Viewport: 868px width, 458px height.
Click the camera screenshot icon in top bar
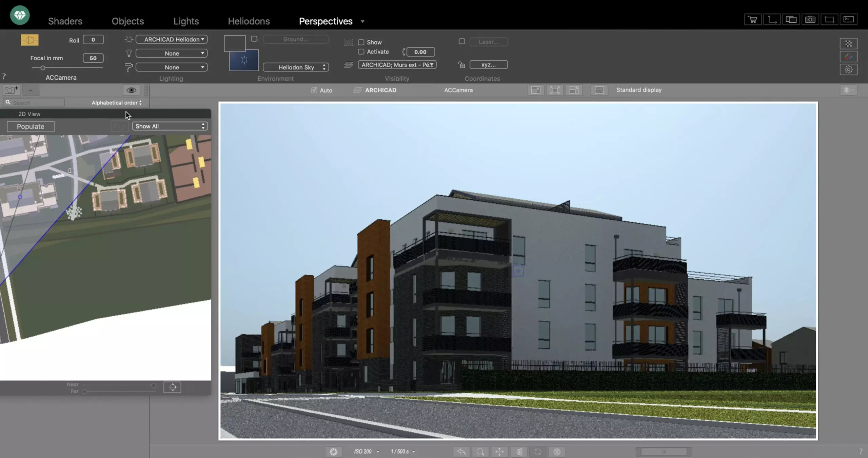810,19
